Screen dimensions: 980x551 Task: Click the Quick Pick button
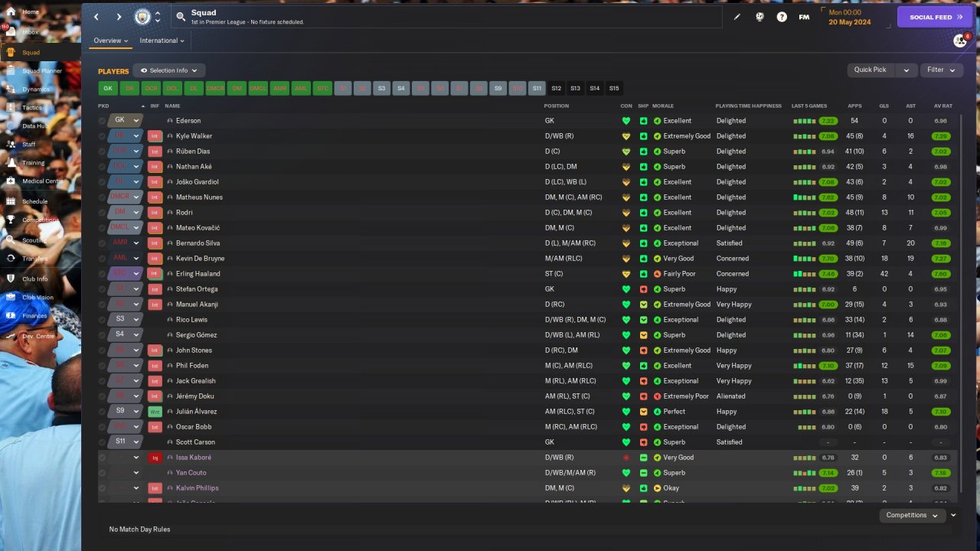click(871, 70)
